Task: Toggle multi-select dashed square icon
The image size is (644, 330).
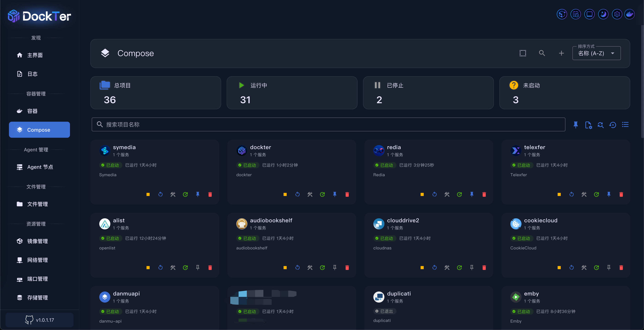Action: (523, 53)
